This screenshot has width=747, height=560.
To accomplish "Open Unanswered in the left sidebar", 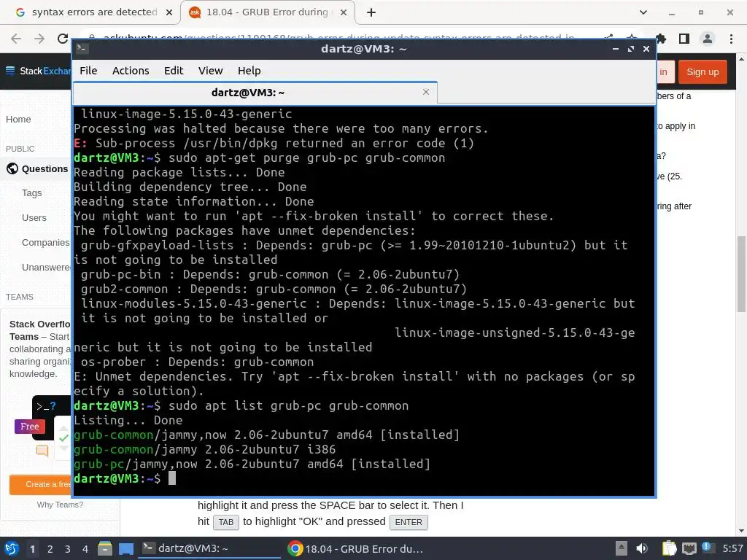I will pos(46,267).
